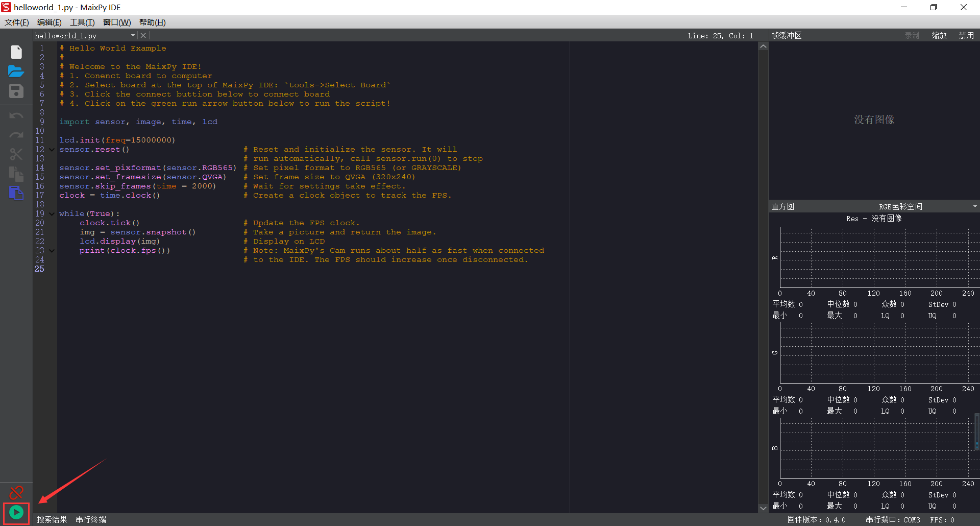The width and height of the screenshot is (980, 526).
Task: Click the histogram panel vertical scrollbar handle
Action: pos(977,432)
